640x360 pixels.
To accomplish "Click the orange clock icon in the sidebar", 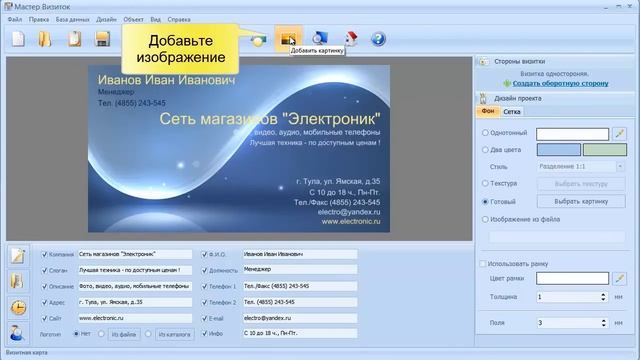I will coord(18,307).
